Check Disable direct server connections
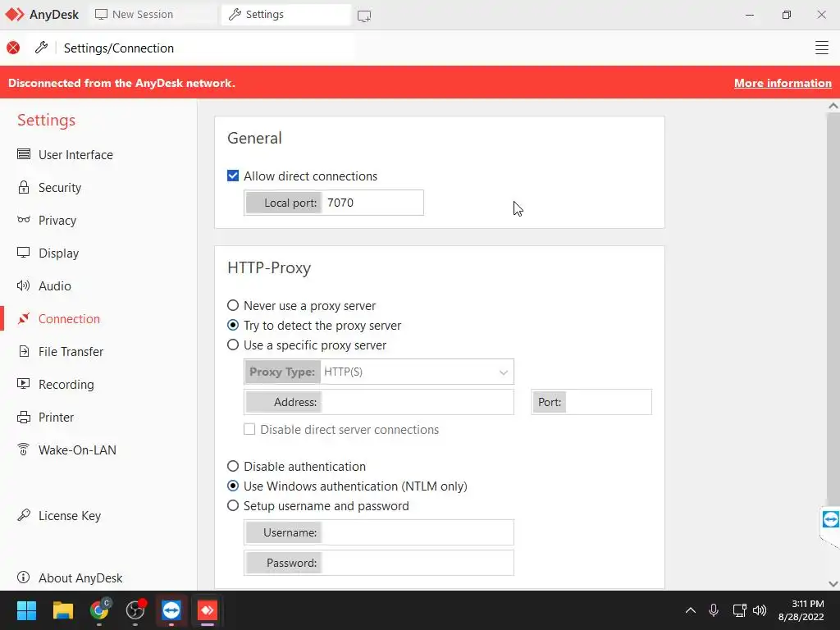 coord(249,429)
